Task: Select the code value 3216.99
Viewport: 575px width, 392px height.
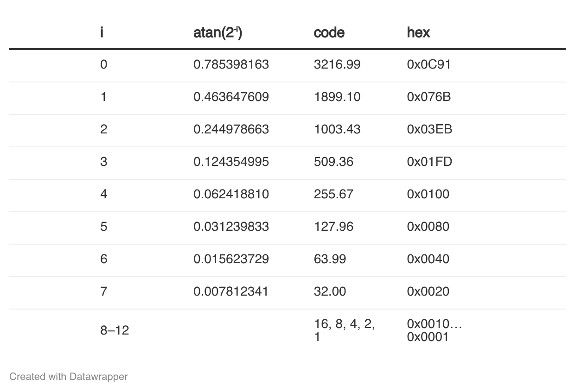Action: pos(337,64)
